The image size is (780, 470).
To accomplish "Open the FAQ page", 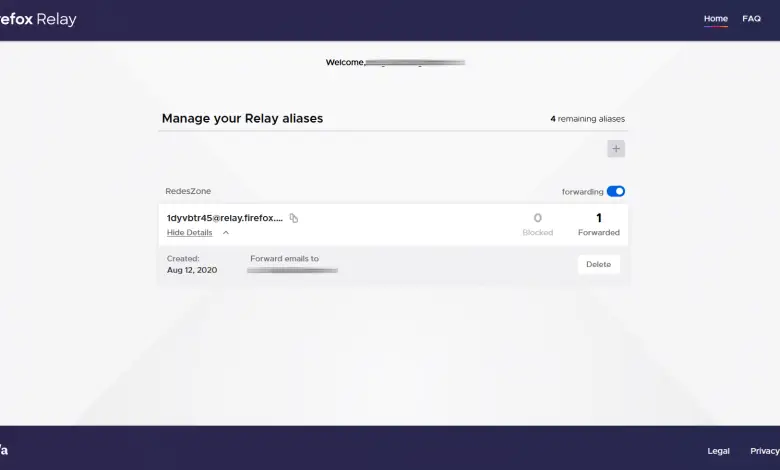I will (x=751, y=18).
